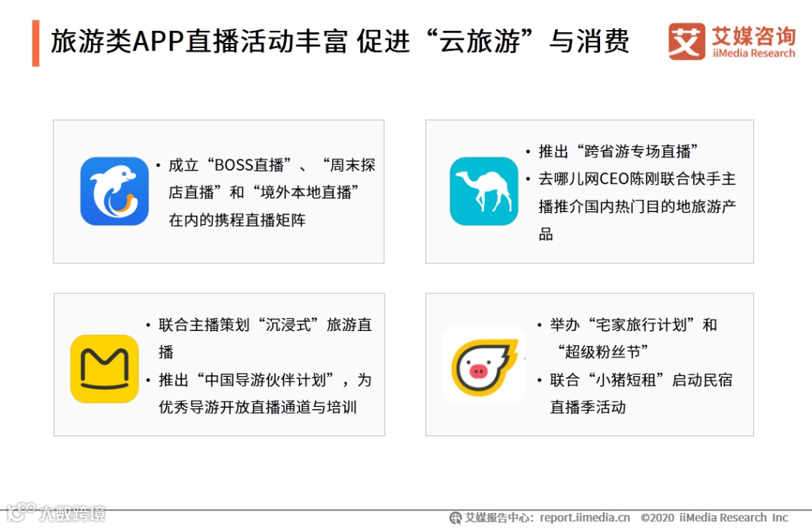
Task: Click the Fliggy pig app icon
Action: pos(484,364)
